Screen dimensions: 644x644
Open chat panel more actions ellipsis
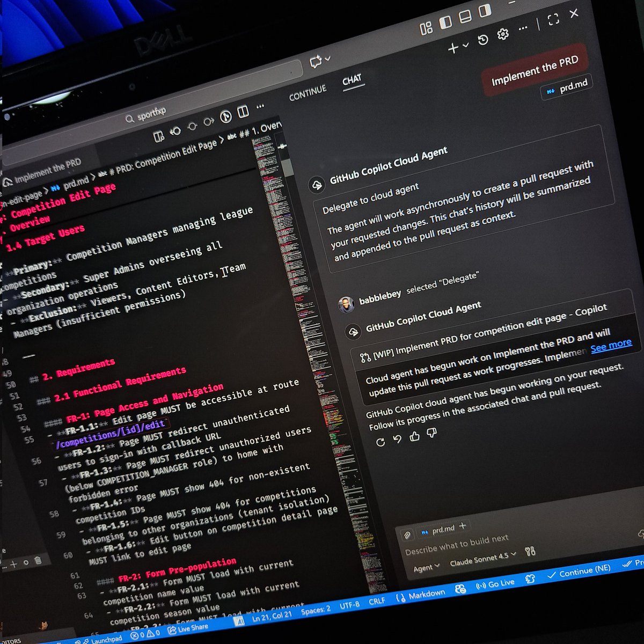click(523, 28)
